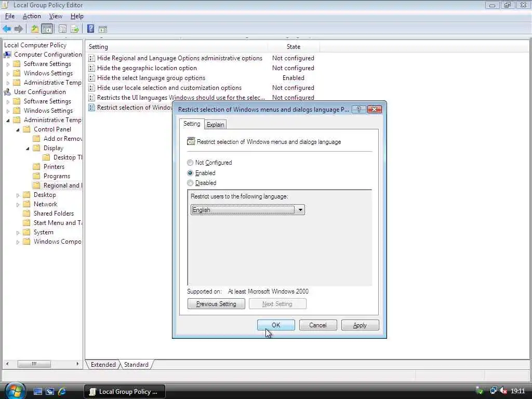Click the green shield tray icon

pyautogui.click(x=480, y=391)
